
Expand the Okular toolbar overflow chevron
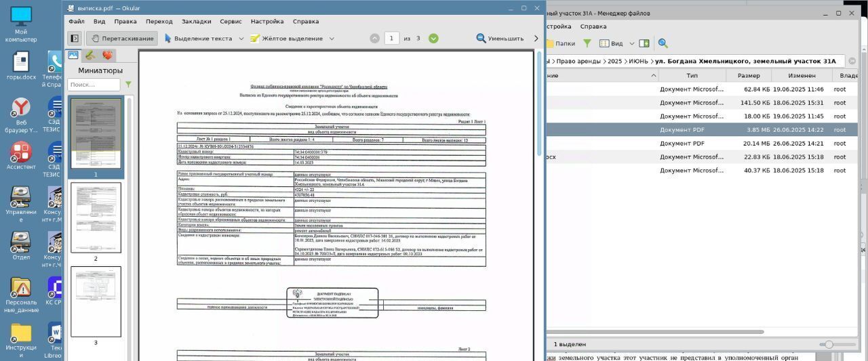click(x=536, y=39)
